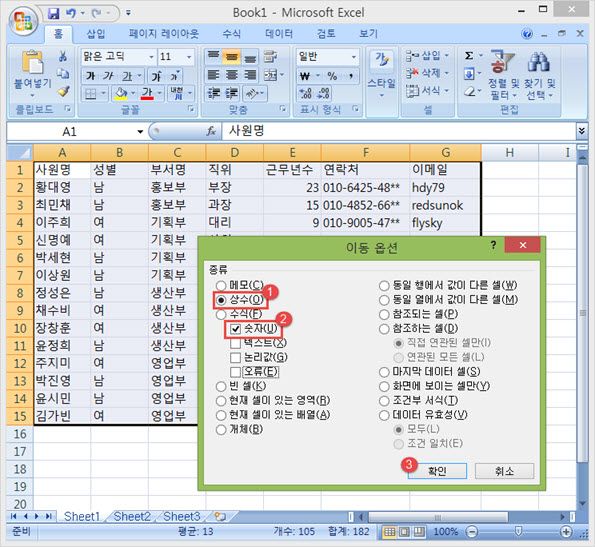
Task: Select 마지막 데이터 셀(S) option
Action: pos(384,372)
